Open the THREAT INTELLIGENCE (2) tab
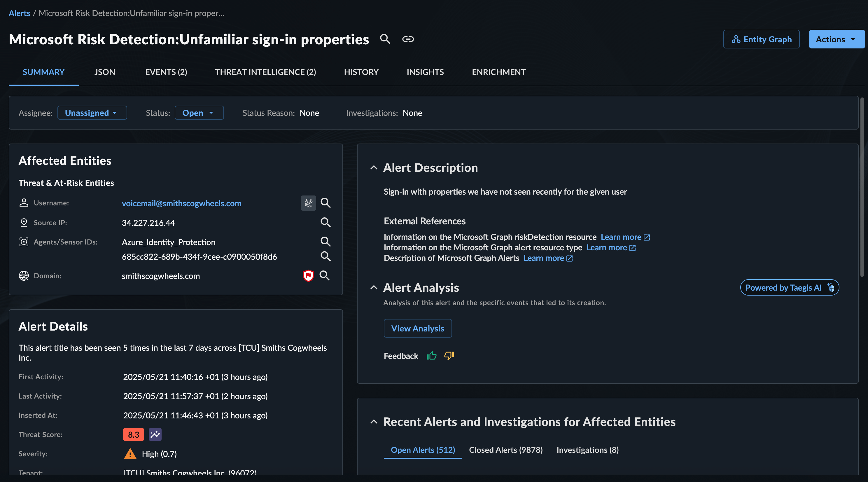 265,72
